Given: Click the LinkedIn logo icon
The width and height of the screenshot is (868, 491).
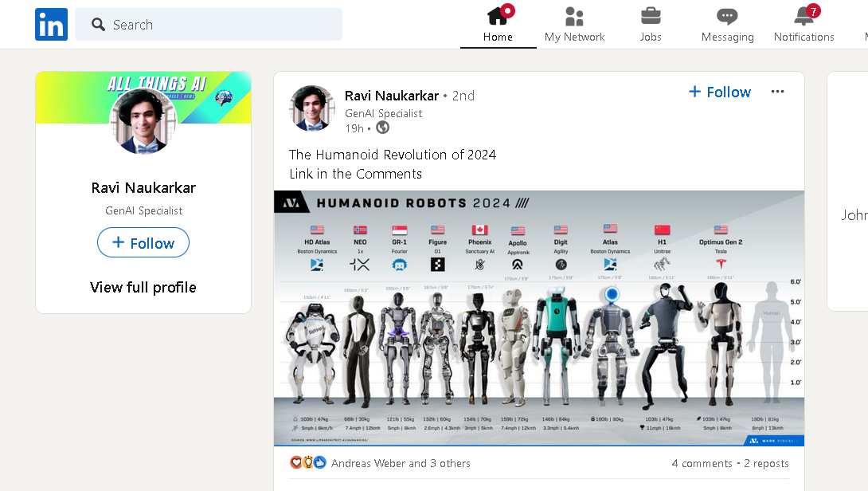Looking at the screenshot, I should (x=51, y=25).
